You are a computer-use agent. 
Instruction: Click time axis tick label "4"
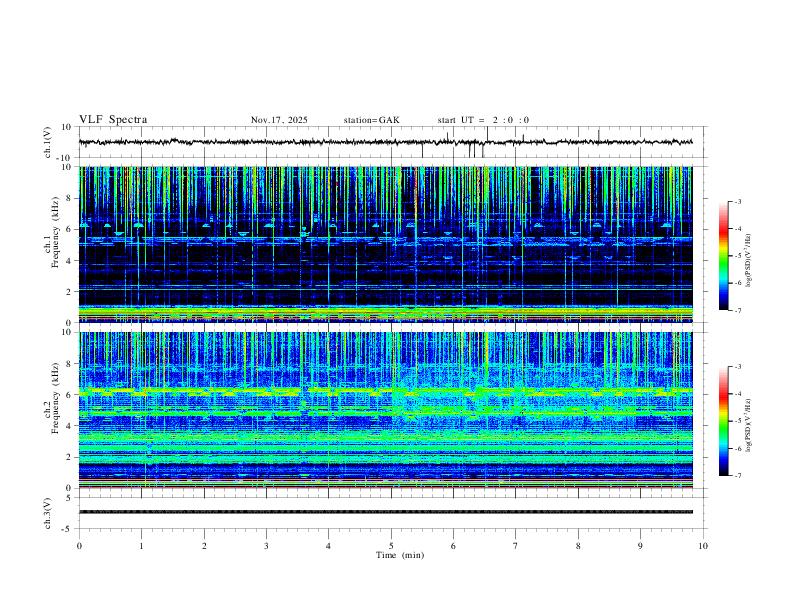pyautogui.click(x=328, y=546)
